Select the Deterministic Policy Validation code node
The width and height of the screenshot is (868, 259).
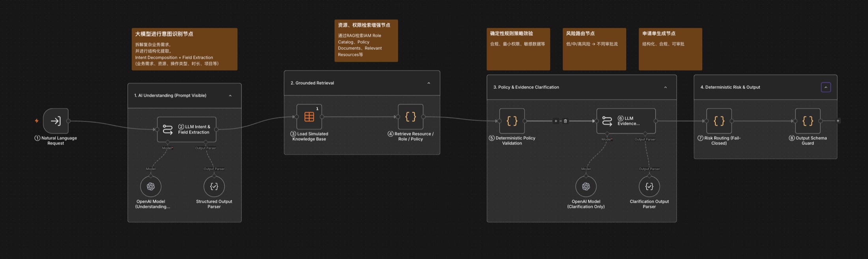[x=512, y=121]
